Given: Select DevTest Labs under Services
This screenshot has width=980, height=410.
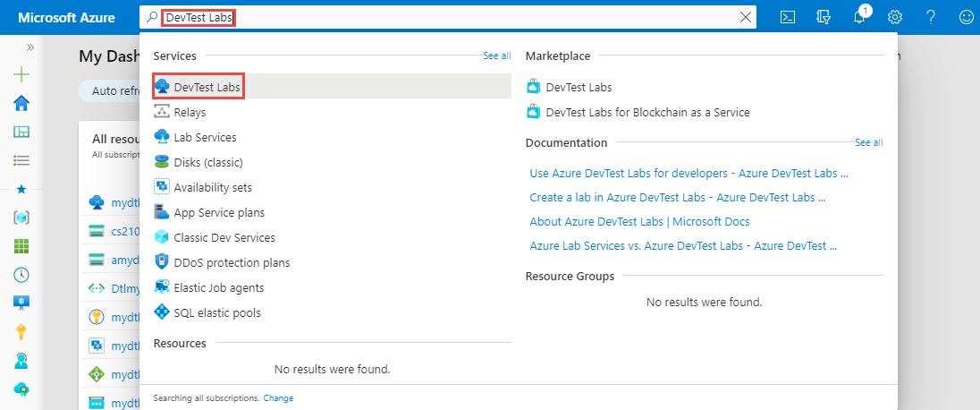Looking at the screenshot, I should tap(207, 87).
